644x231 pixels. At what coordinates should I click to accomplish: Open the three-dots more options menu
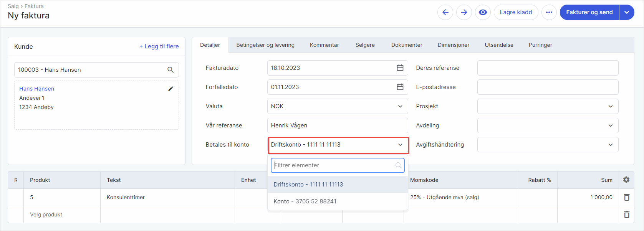coord(549,12)
